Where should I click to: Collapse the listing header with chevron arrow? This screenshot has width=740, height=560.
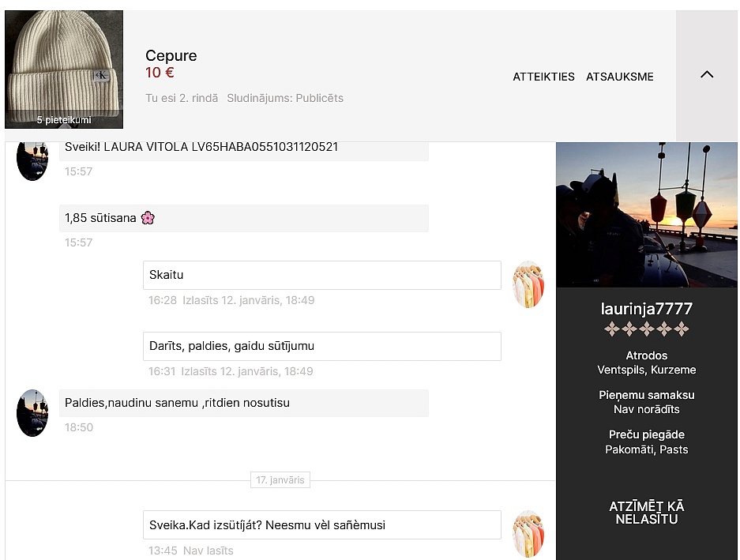click(x=706, y=75)
